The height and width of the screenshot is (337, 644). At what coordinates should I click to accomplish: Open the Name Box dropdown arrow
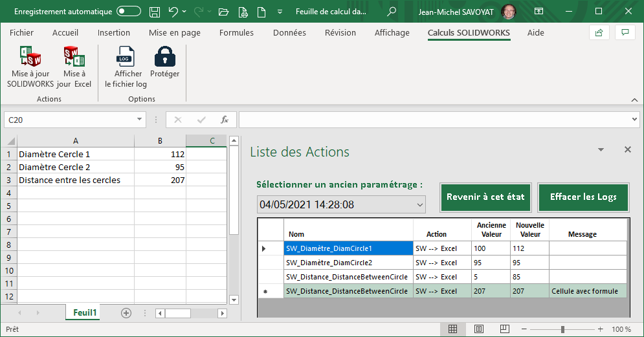(x=140, y=120)
